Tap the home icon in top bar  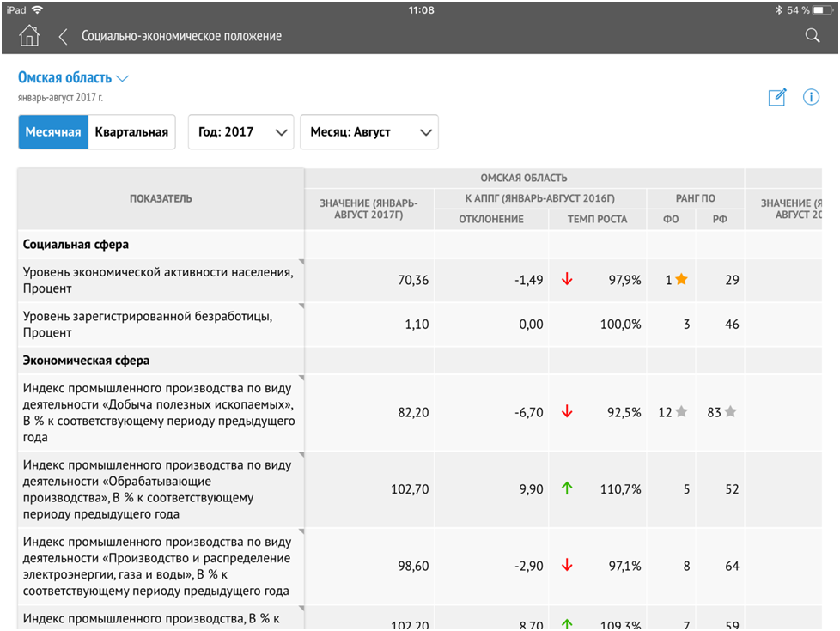(29, 36)
